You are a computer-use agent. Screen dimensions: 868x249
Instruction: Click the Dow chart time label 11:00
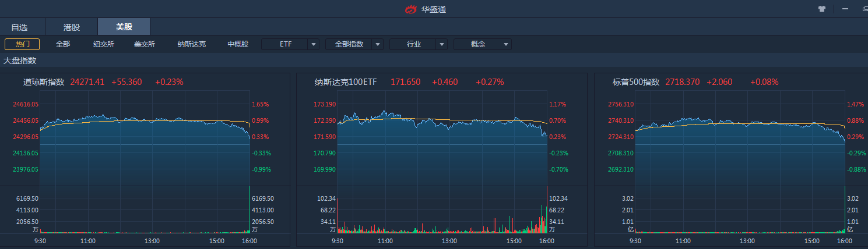coord(88,241)
